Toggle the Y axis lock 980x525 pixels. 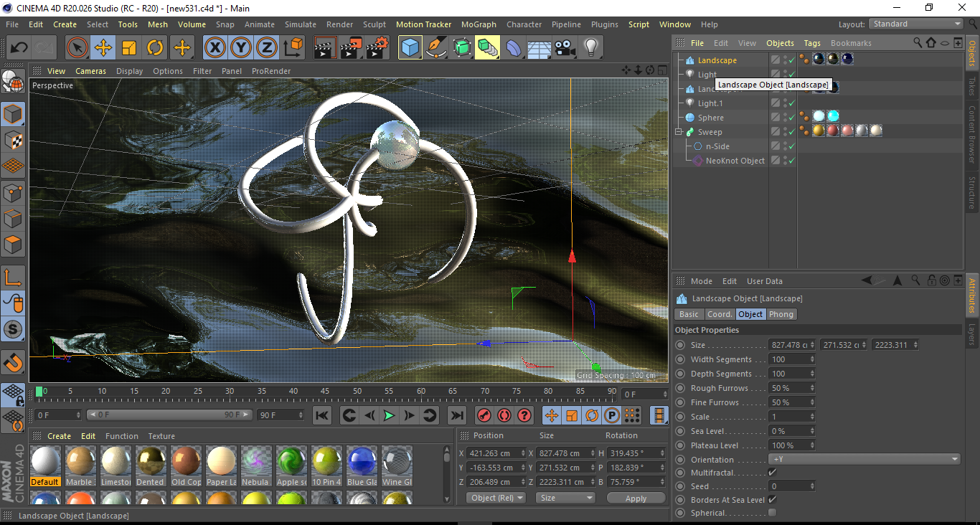(241, 48)
